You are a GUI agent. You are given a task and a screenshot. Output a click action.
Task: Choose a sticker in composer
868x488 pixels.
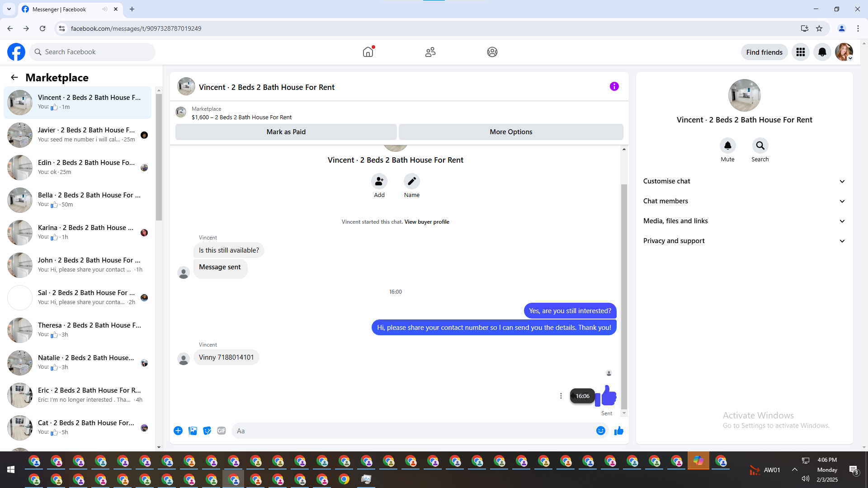(x=207, y=431)
